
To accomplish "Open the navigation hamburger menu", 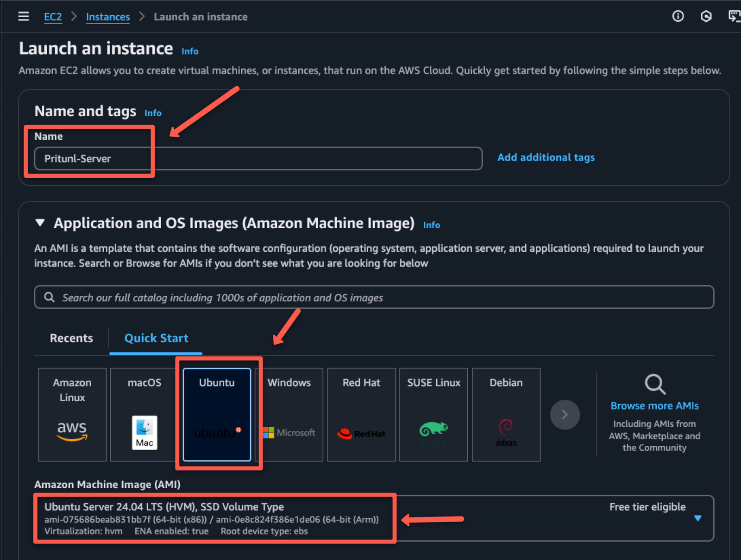I will click(23, 16).
